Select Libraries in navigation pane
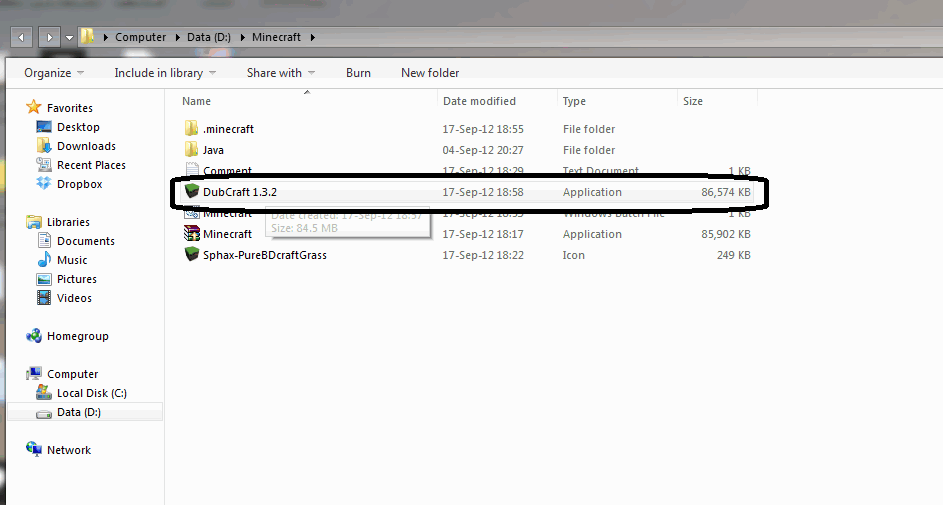Screen dimensions: 943x505 [x=68, y=222]
